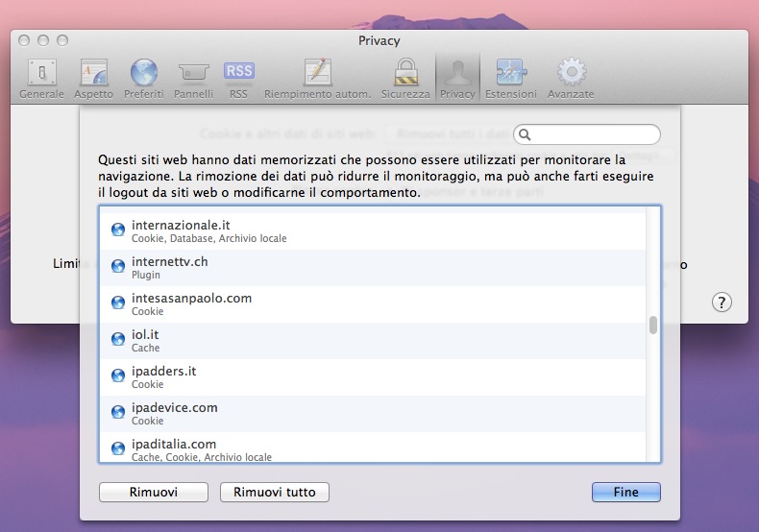
Task: Click globe icon next to intesasanpaolo.com
Action: pos(118,302)
